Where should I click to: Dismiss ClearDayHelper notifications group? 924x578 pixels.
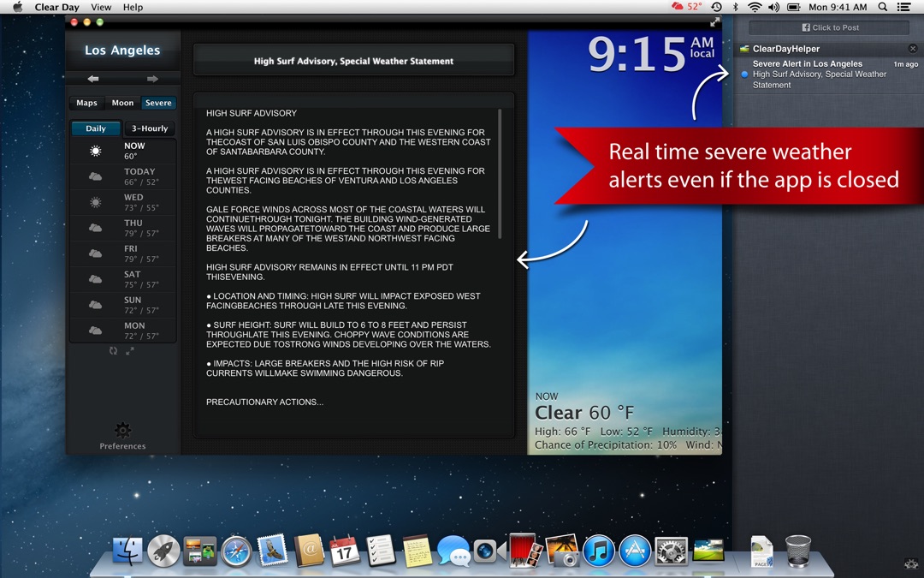913,48
